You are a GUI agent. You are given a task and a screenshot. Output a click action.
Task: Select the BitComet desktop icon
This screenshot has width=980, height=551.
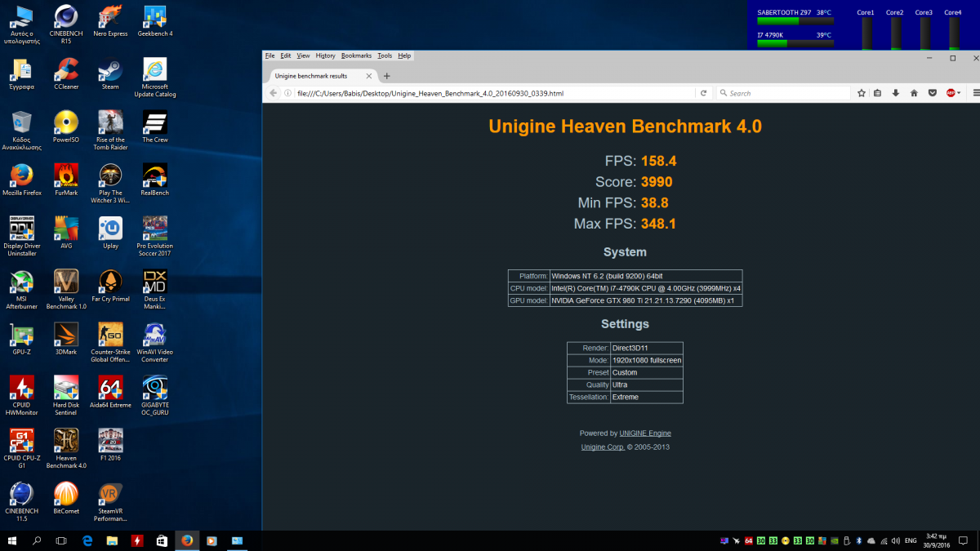click(66, 498)
